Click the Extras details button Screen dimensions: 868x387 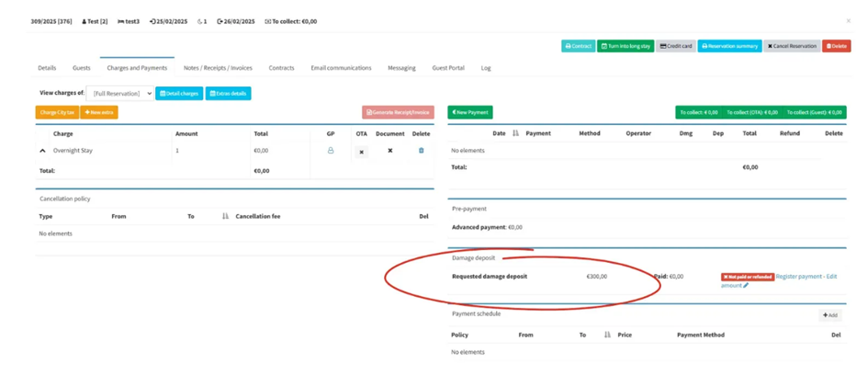pos(228,94)
